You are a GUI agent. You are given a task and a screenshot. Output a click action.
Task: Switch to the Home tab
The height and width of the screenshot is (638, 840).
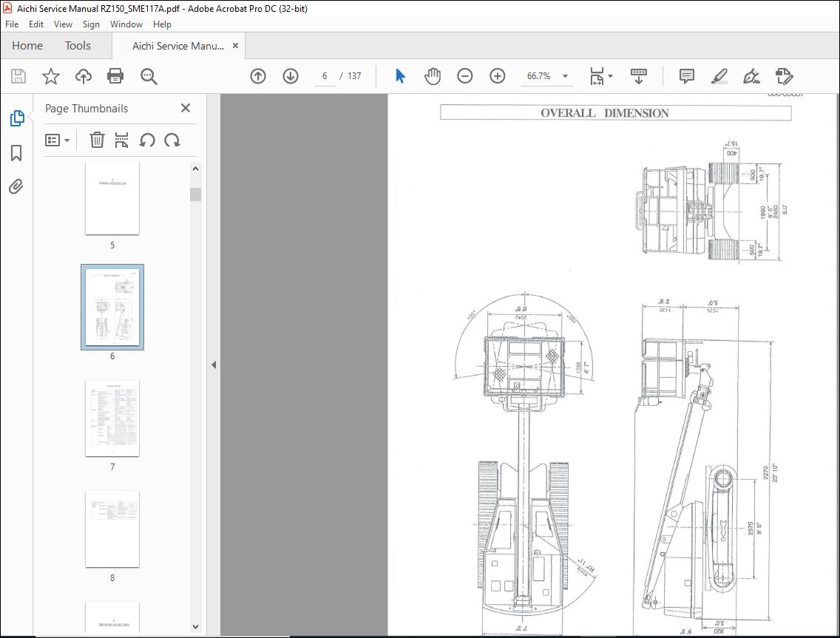[27, 46]
